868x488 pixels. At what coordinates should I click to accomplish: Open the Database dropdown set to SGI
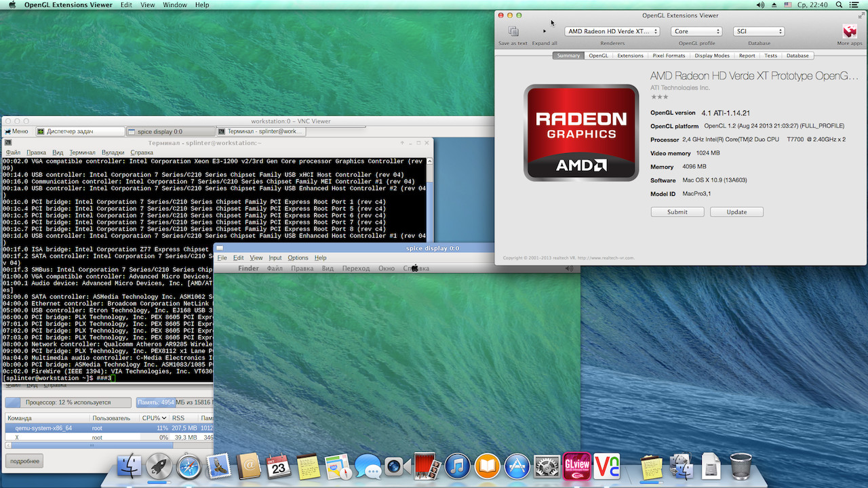click(759, 31)
